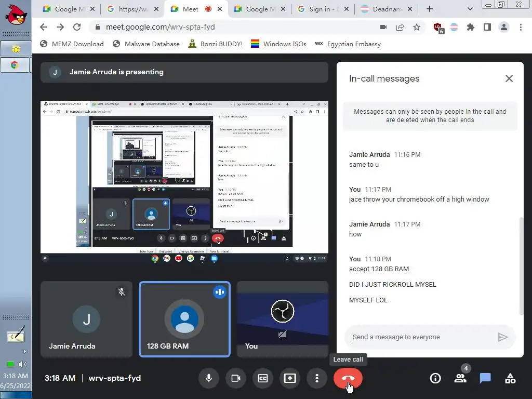The image size is (532, 399).
Task: Open the Activities shapes icon
Action: tap(510, 378)
